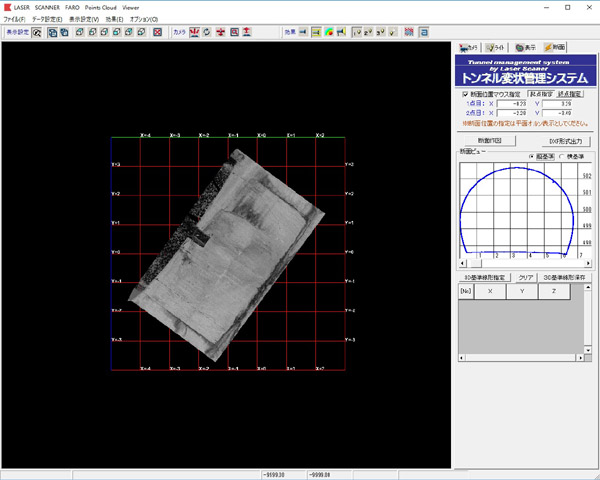The width and height of the screenshot is (600, 480).
Task: Switch to the カメラ tab
Action: tap(469, 48)
